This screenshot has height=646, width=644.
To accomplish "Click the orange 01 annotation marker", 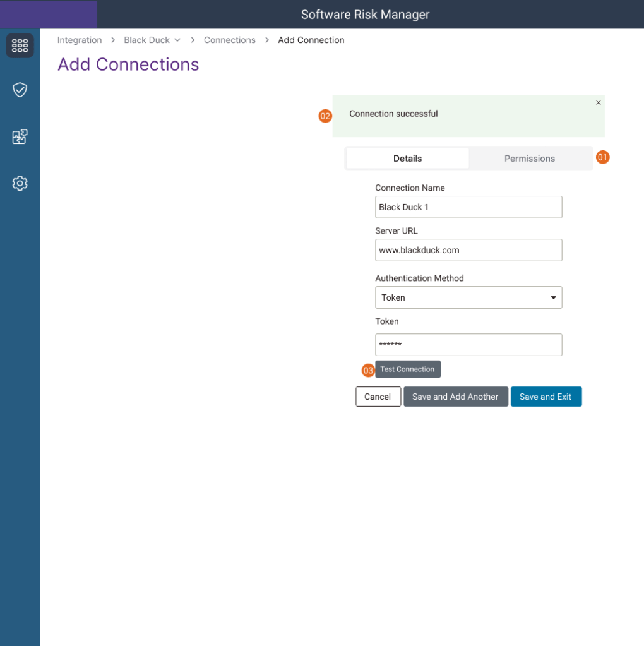I will coord(603,157).
